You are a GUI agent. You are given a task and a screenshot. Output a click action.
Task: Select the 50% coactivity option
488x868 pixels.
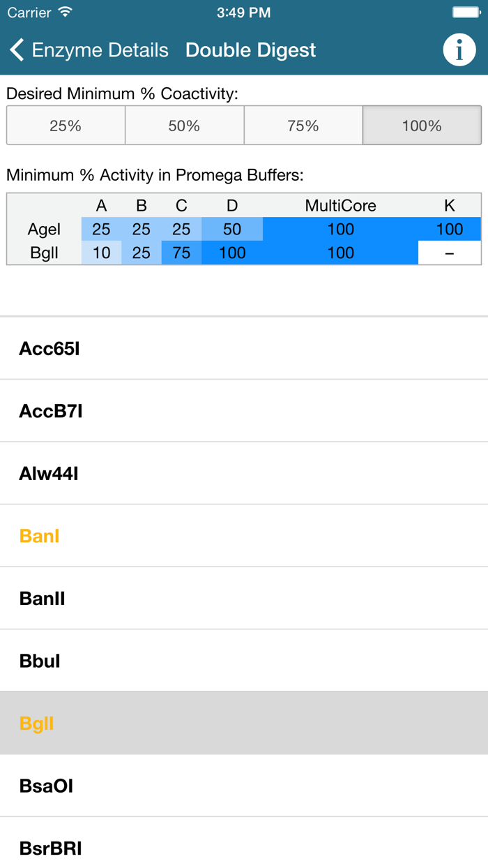184,125
